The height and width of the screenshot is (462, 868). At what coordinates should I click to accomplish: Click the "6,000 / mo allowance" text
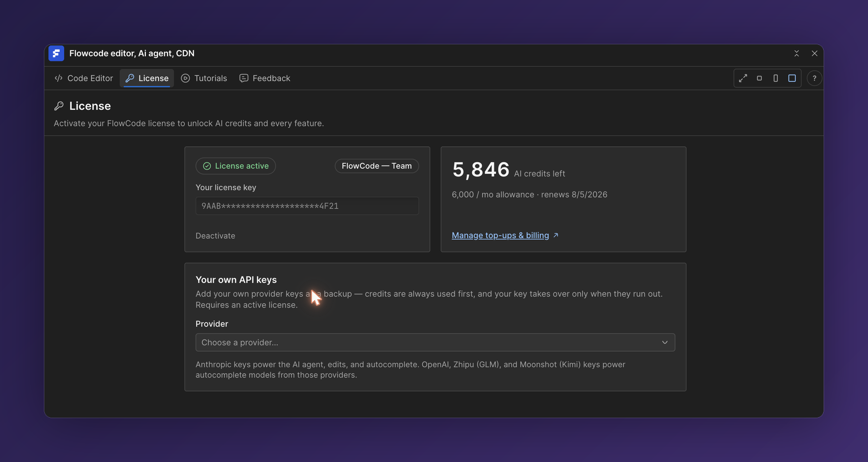click(x=493, y=194)
